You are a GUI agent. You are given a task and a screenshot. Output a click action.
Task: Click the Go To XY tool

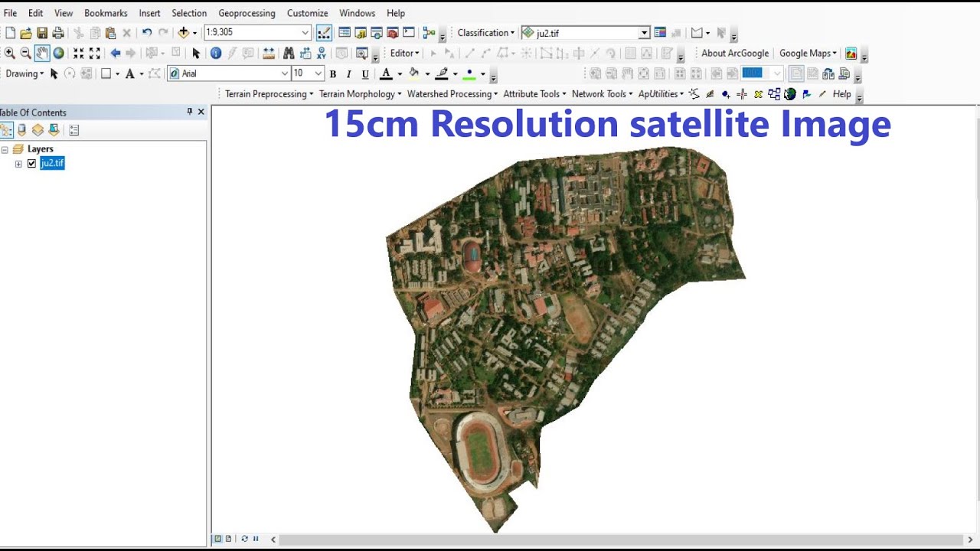point(322,53)
